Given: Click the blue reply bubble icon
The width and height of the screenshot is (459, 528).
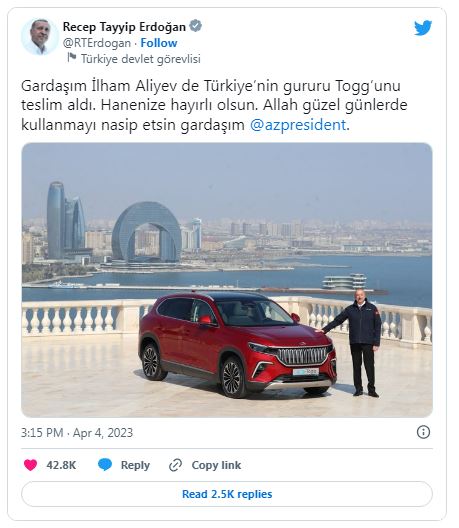Looking at the screenshot, I should pyautogui.click(x=105, y=465).
